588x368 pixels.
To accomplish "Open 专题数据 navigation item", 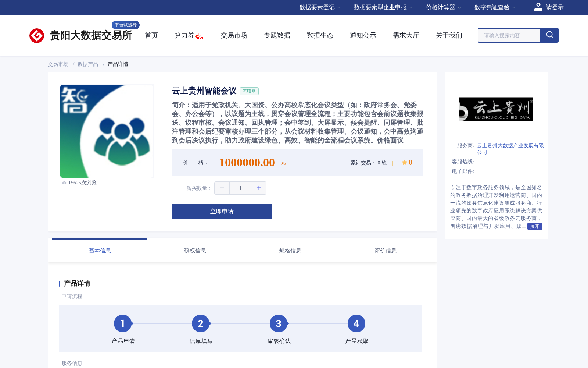I will 277,35.
